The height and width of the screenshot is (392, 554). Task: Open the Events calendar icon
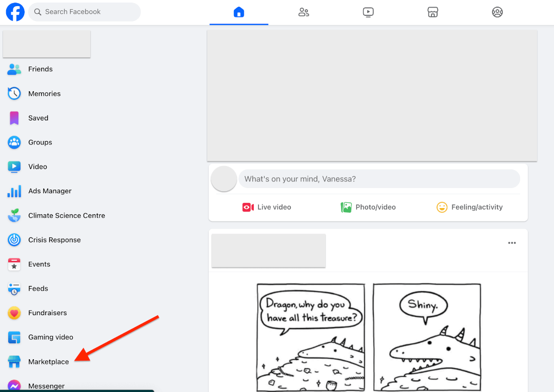(14, 264)
